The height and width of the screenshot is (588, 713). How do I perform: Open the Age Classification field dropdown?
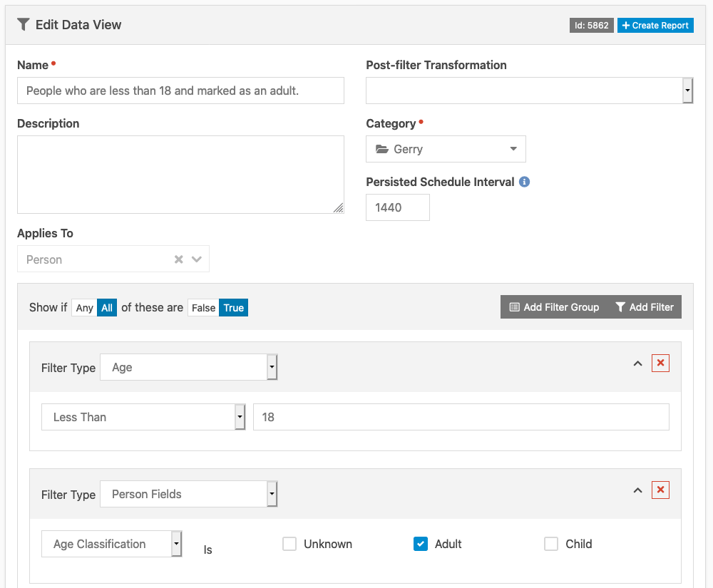click(112, 544)
